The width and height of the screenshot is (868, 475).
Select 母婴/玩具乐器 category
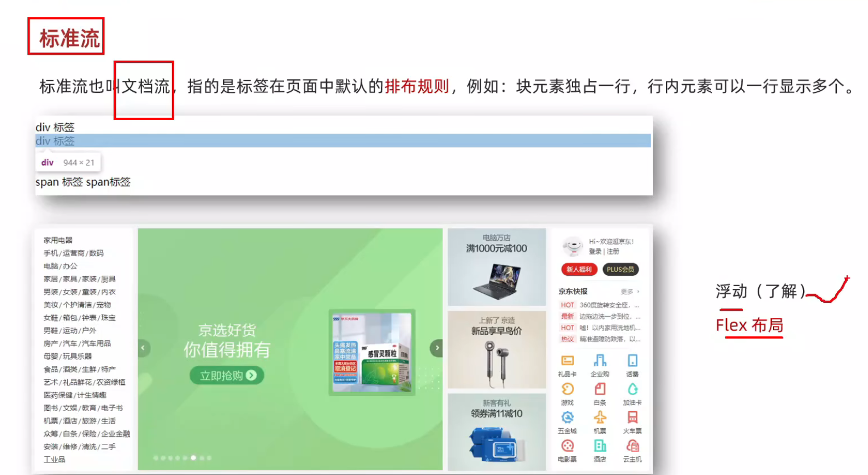(68, 357)
